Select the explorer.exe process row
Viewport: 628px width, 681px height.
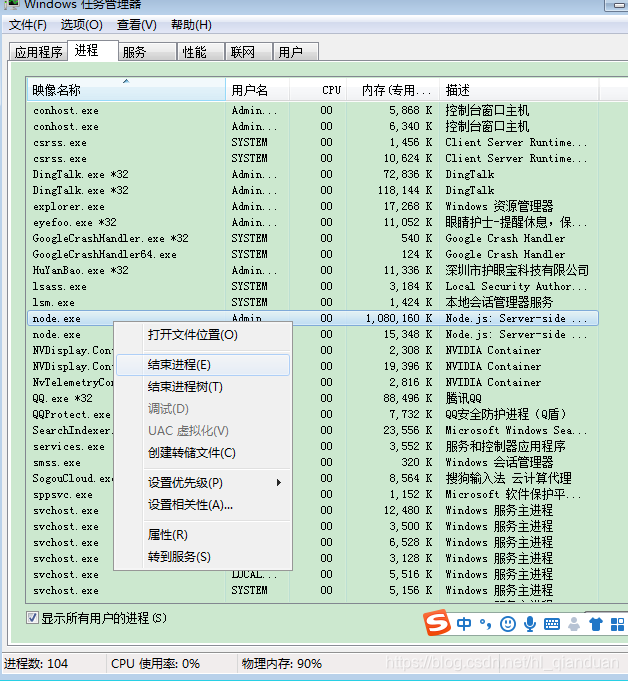point(313,206)
